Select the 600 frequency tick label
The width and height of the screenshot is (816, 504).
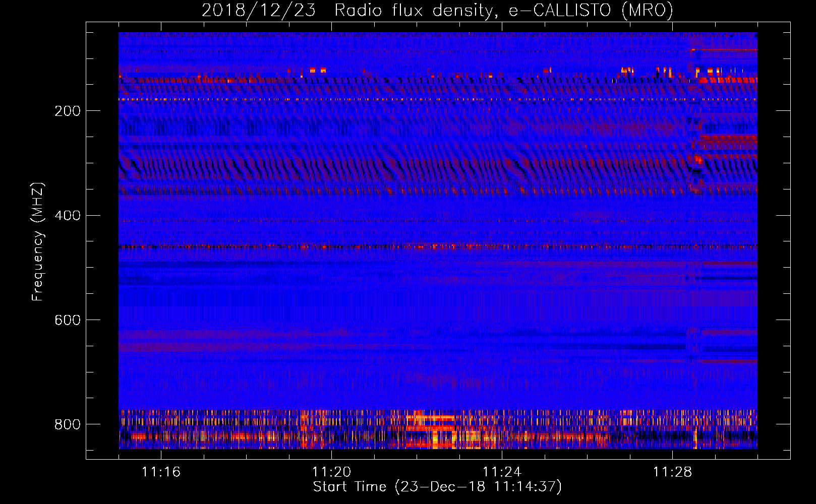68,320
